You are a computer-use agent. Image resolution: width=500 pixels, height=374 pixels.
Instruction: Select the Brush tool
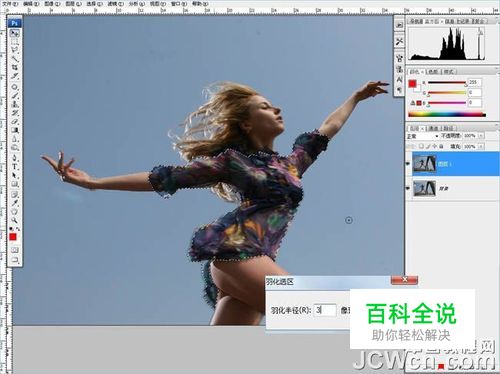(x=14, y=96)
